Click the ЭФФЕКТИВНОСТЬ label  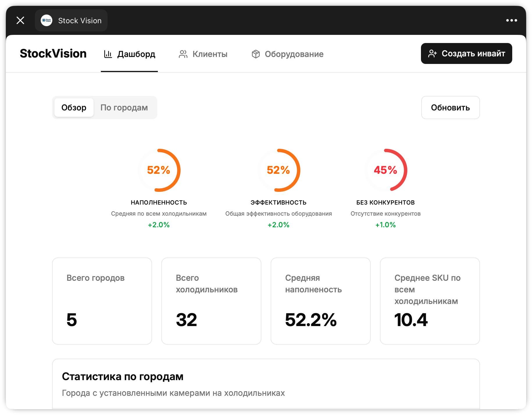279,203
